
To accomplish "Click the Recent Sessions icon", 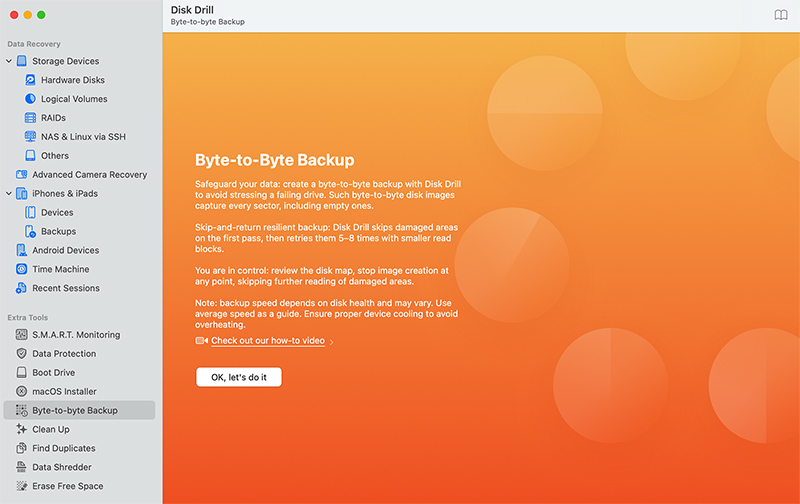I will [21, 288].
